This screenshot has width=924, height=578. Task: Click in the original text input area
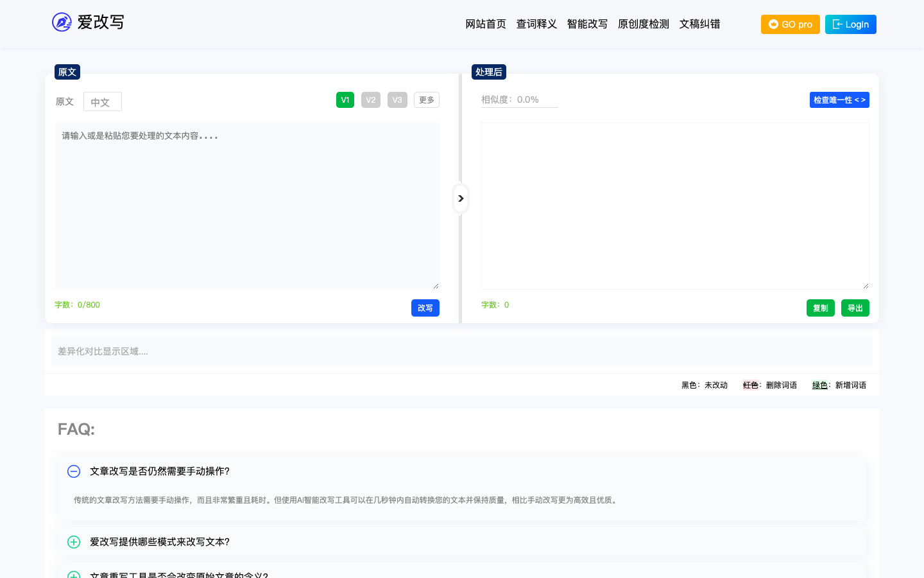pos(247,206)
